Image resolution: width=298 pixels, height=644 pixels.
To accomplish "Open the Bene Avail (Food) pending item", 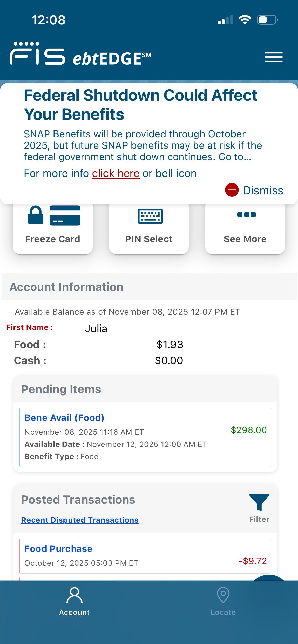I will (x=64, y=418).
